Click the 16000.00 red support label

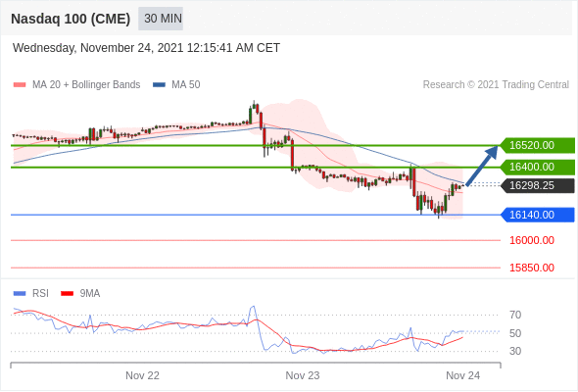(532, 240)
